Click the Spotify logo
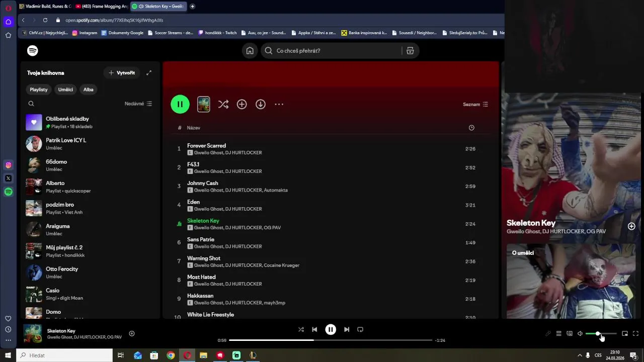This screenshot has width=644, height=362. 33,51
